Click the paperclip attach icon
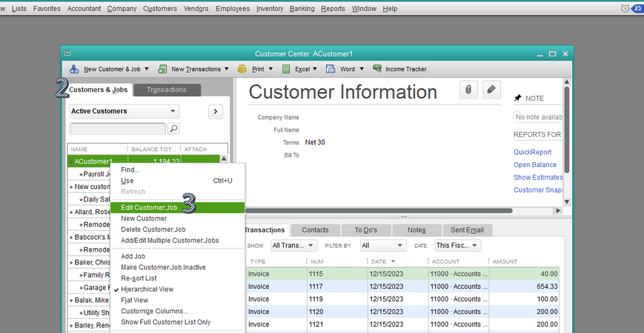644x333 pixels. 468,90
